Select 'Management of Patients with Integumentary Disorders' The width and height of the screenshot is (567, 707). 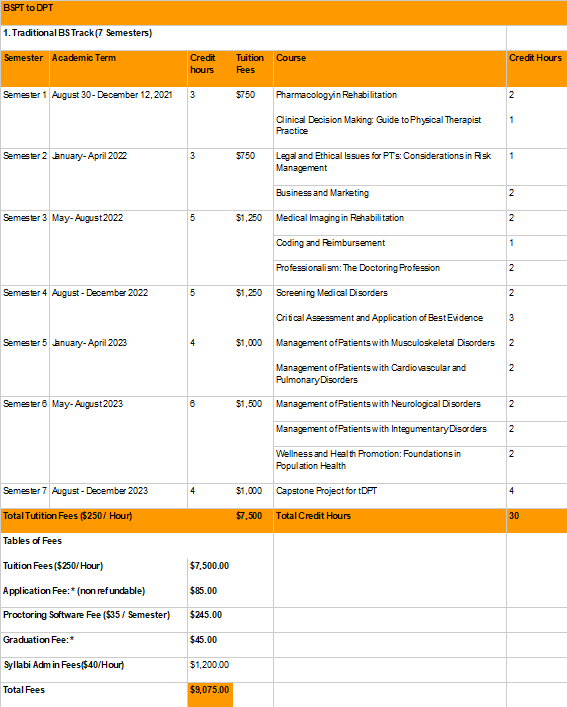381,429
